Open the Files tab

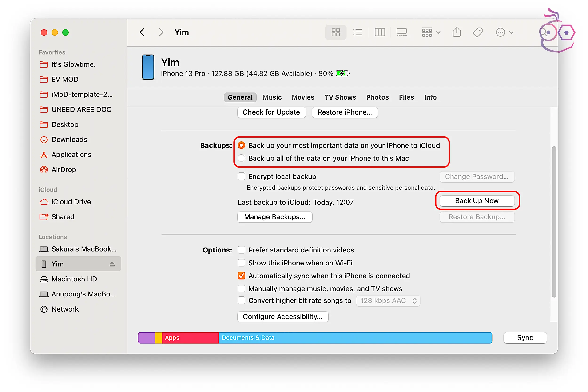(406, 97)
